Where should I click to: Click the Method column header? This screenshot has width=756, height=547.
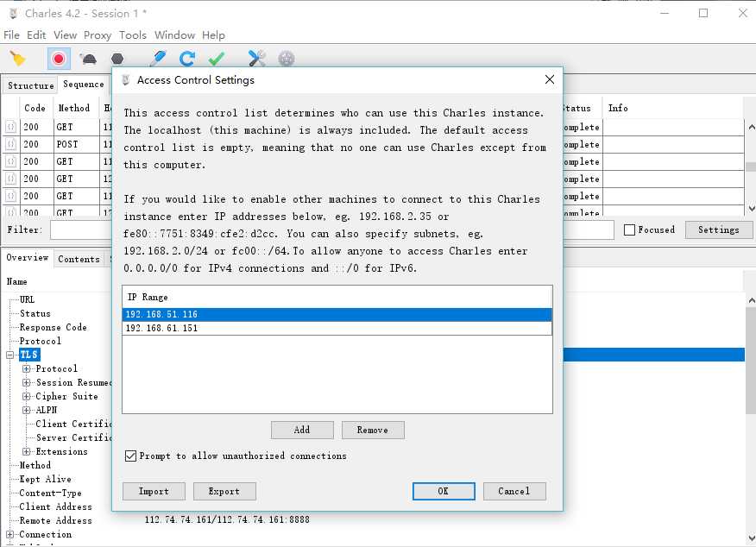[x=74, y=108]
